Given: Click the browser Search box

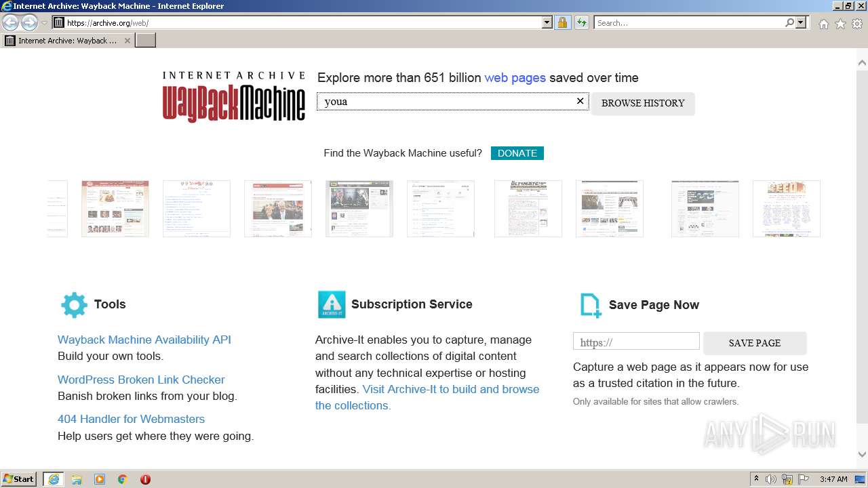Looking at the screenshot, I should click(688, 22).
